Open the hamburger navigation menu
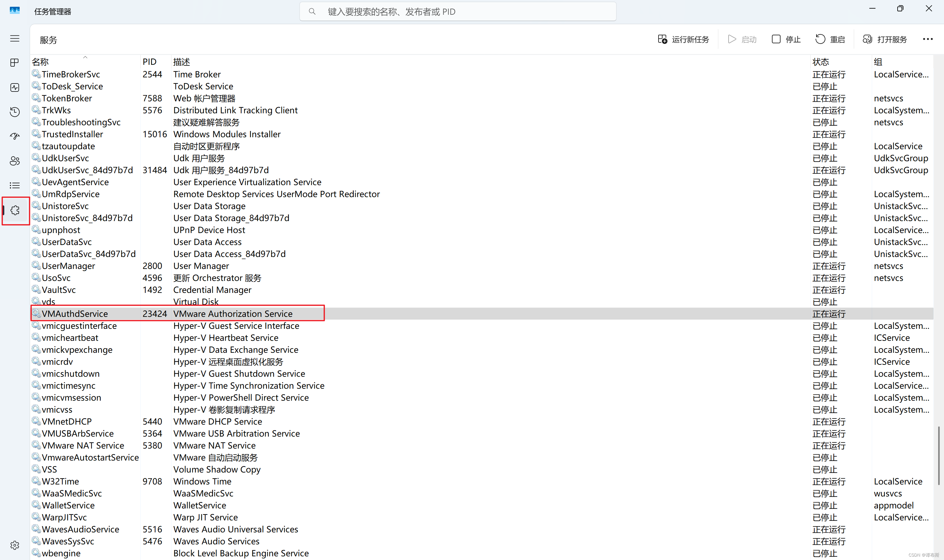The width and height of the screenshot is (944, 560). point(15,38)
